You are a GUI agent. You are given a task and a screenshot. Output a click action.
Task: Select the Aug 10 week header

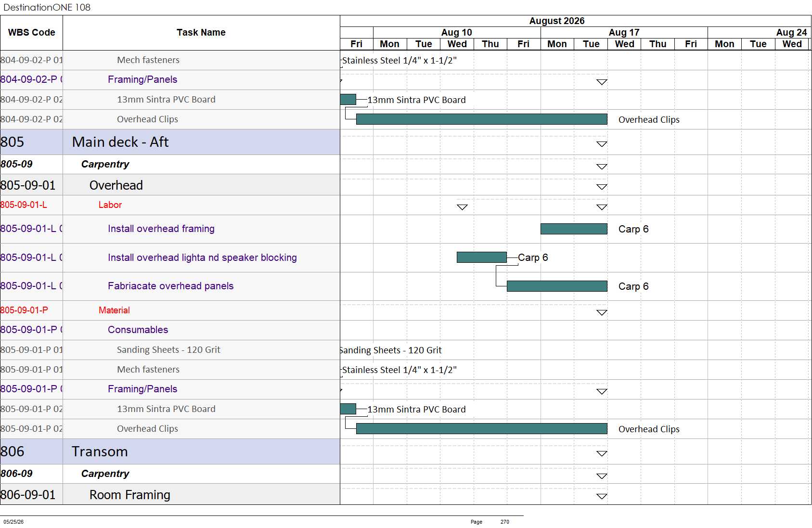tap(457, 32)
